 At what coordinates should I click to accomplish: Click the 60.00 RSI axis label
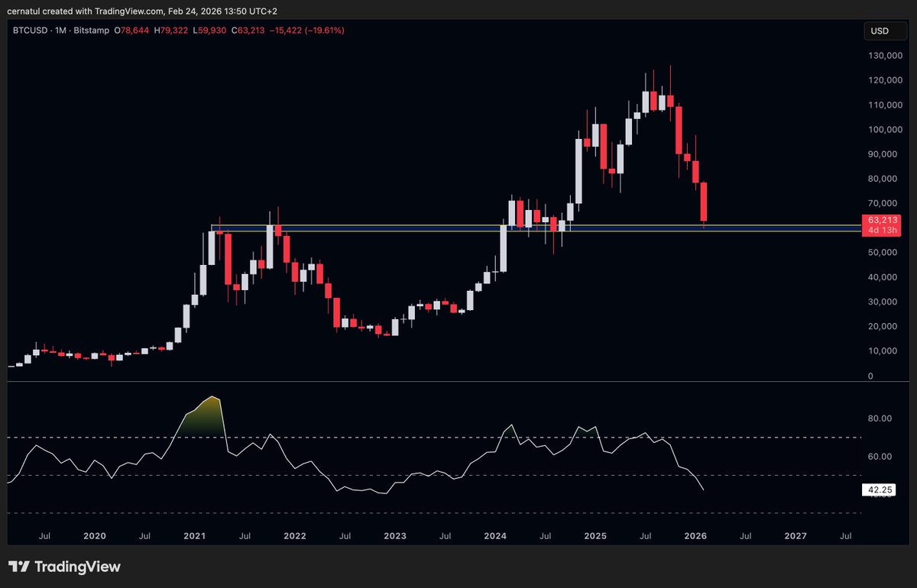[880, 457]
